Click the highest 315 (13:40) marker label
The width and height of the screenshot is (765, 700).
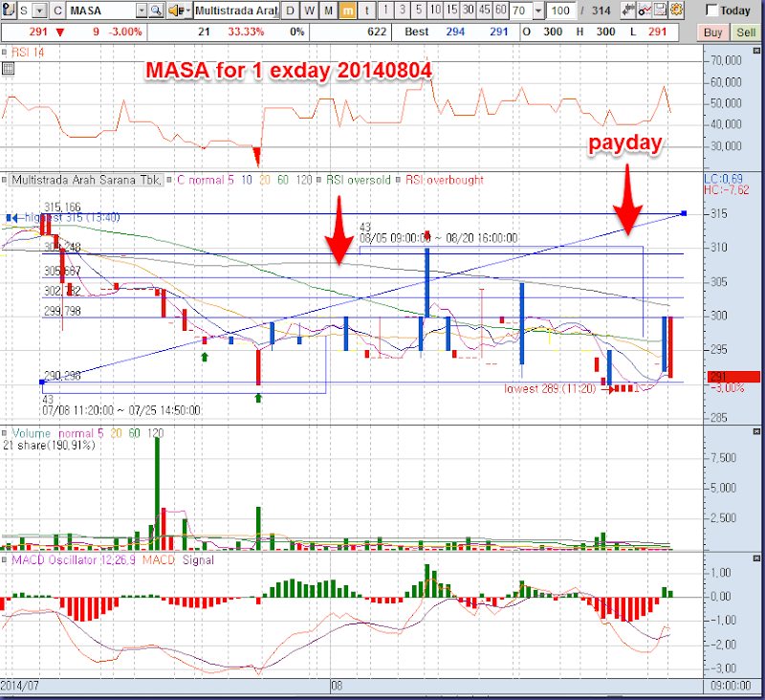tap(72, 217)
